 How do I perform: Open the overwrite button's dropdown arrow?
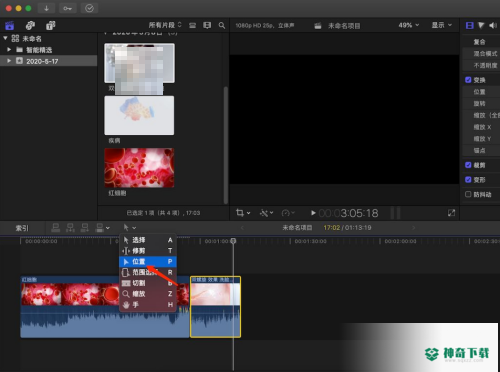click(108, 228)
